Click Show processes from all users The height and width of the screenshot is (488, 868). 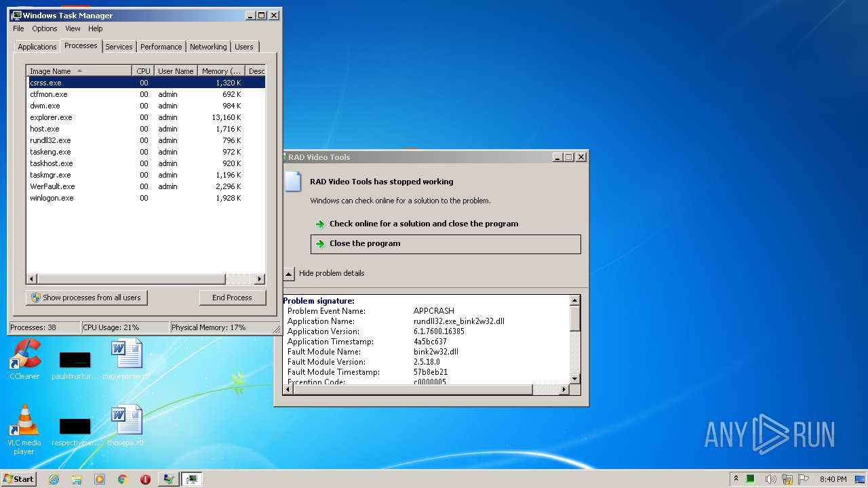click(87, 298)
